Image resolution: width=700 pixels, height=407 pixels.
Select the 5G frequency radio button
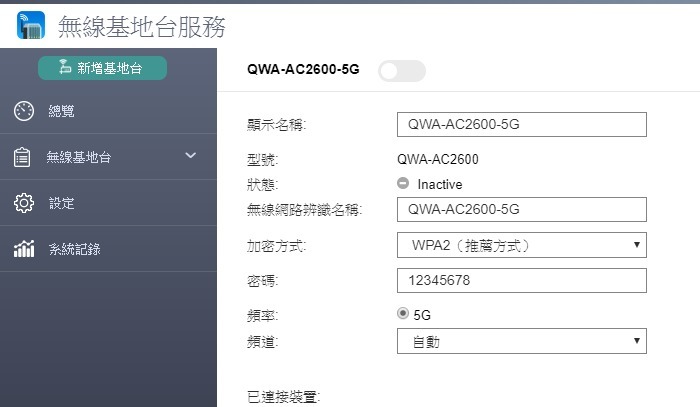[x=403, y=314]
